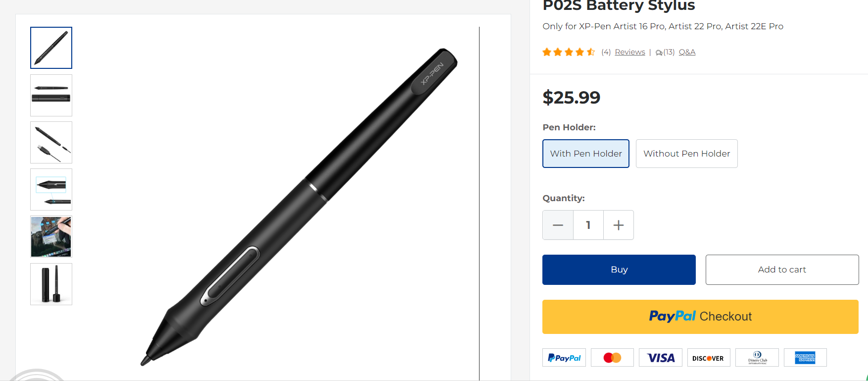
Task: Select thumbnail of pen holder stand
Action: pyautogui.click(x=51, y=284)
